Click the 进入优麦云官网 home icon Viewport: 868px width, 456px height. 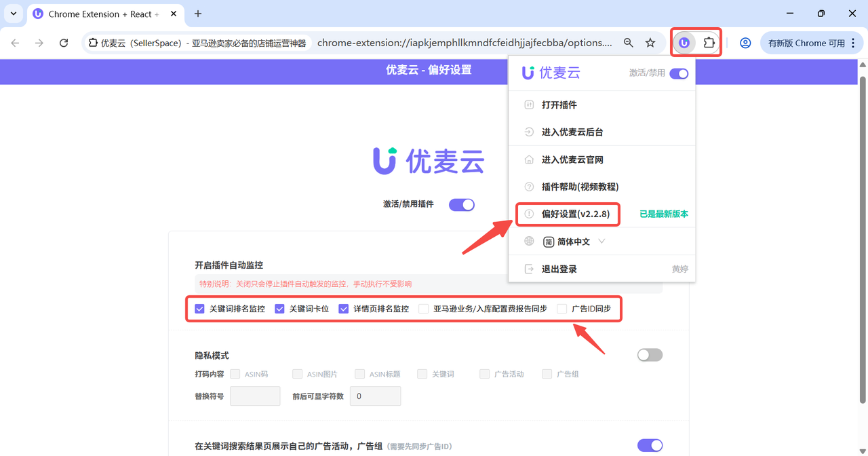(x=529, y=159)
